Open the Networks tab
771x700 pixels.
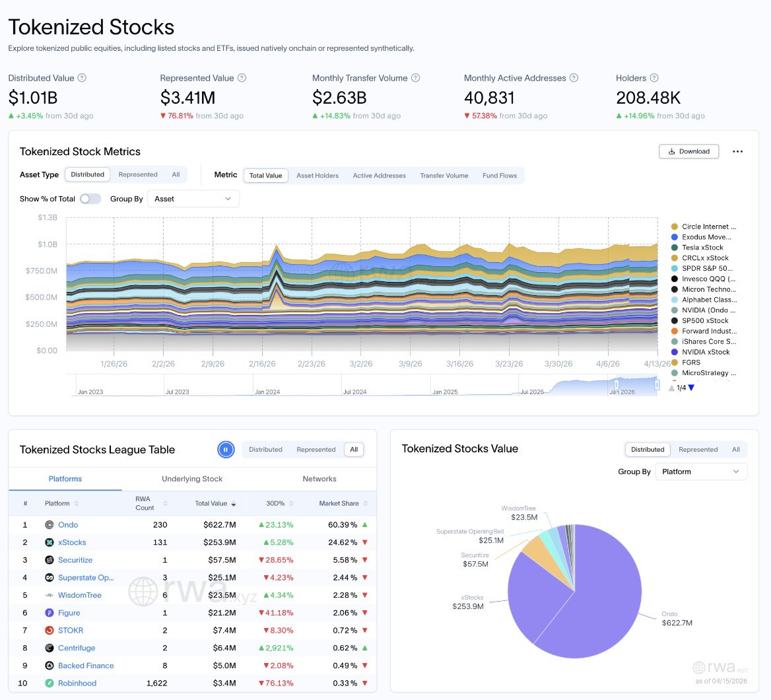pyautogui.click(x=319, y=479)
